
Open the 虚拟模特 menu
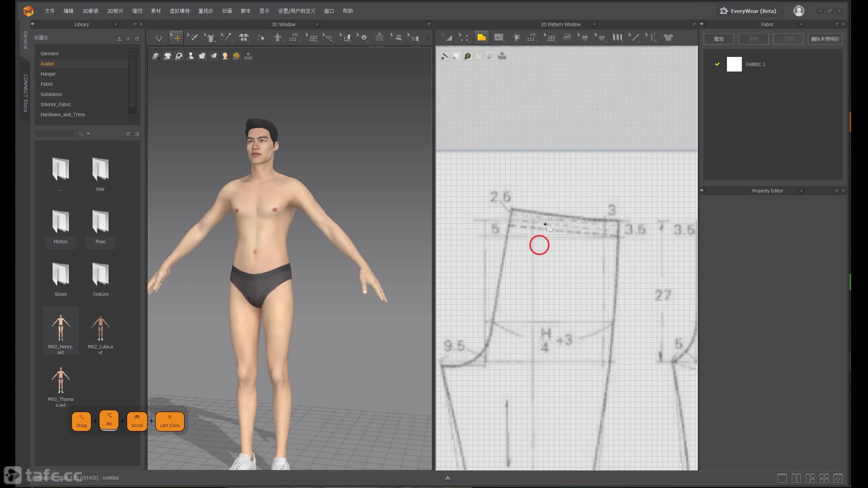coord(179,11)
